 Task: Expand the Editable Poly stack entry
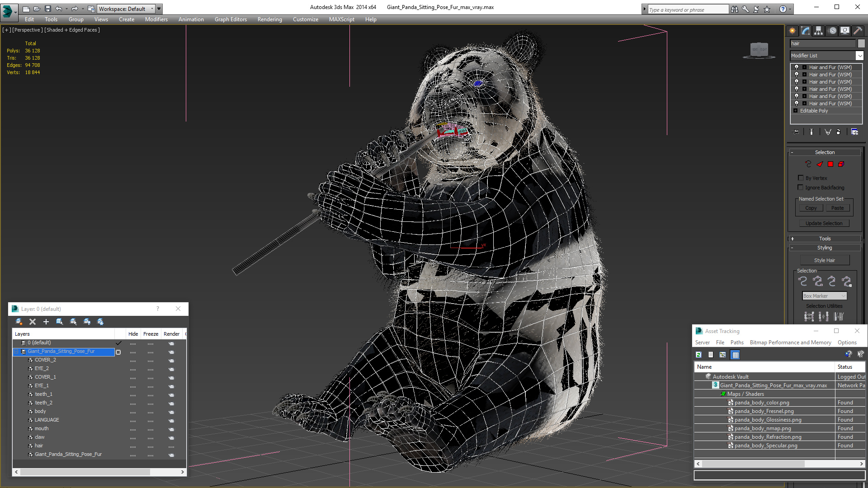click(796, 111)
